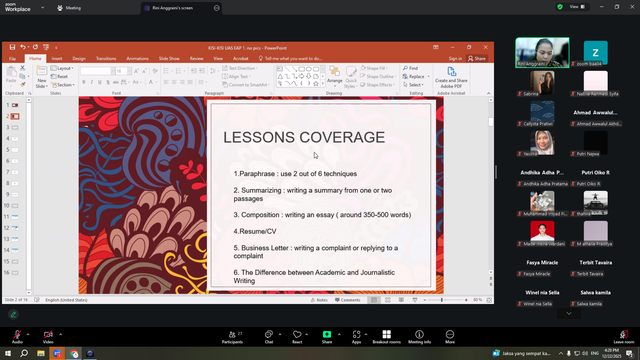Click the green Share screen button

[327, 337]
